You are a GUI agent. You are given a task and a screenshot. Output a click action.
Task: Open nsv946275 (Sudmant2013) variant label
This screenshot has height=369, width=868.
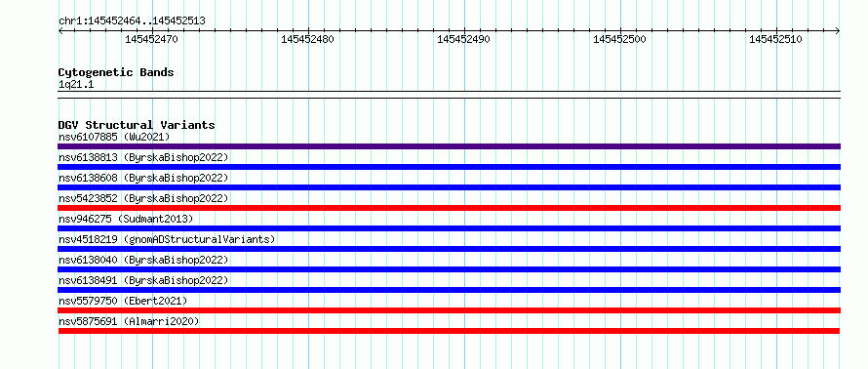126,219
